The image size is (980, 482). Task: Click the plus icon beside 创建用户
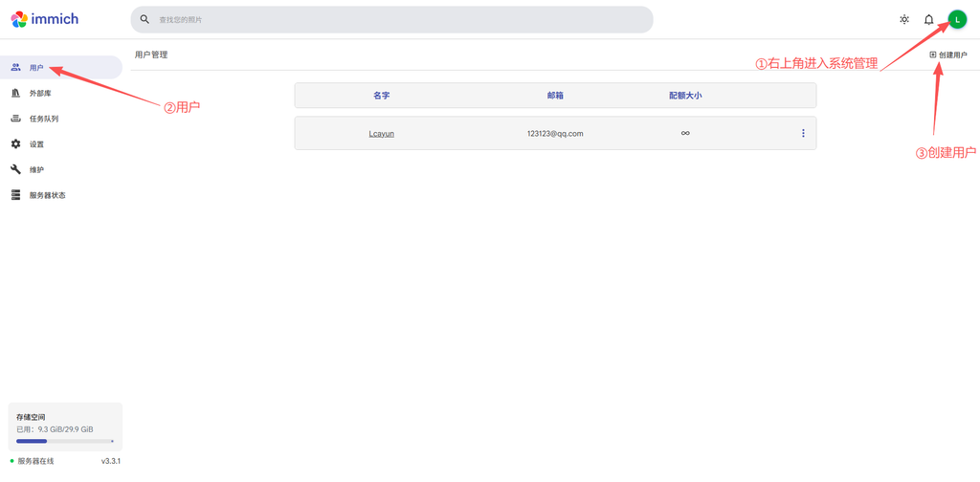tap(933, 55)
